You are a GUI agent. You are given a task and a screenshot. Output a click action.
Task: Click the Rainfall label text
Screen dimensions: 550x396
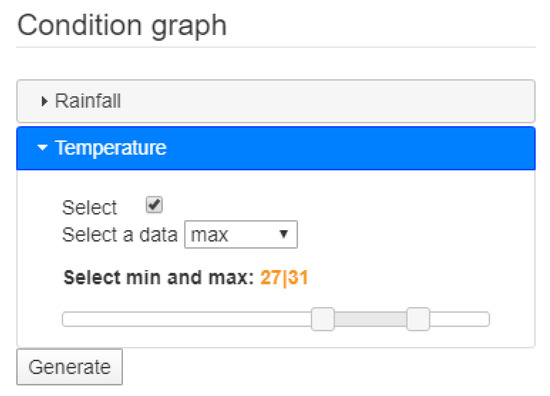click(x=88, y=101)
